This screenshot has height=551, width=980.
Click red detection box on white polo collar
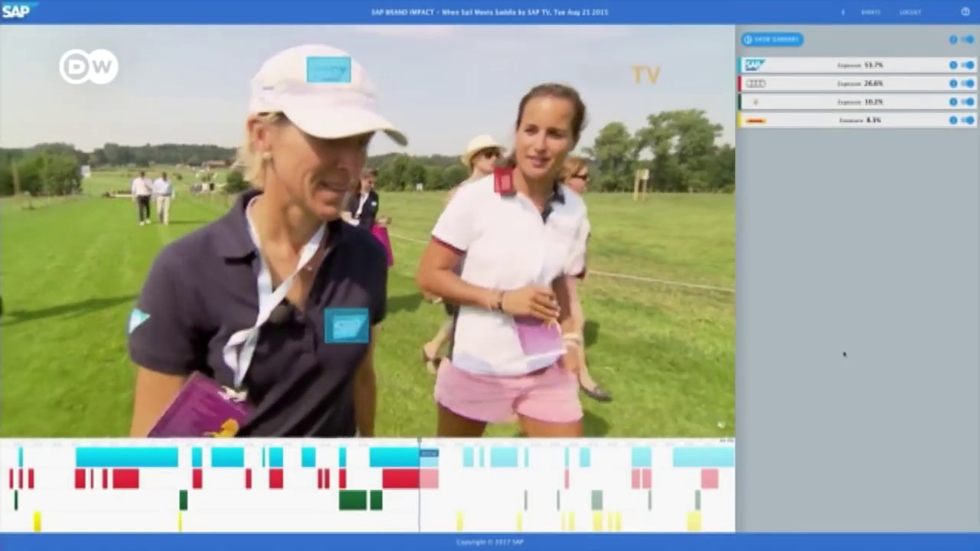tap(504, 181)
